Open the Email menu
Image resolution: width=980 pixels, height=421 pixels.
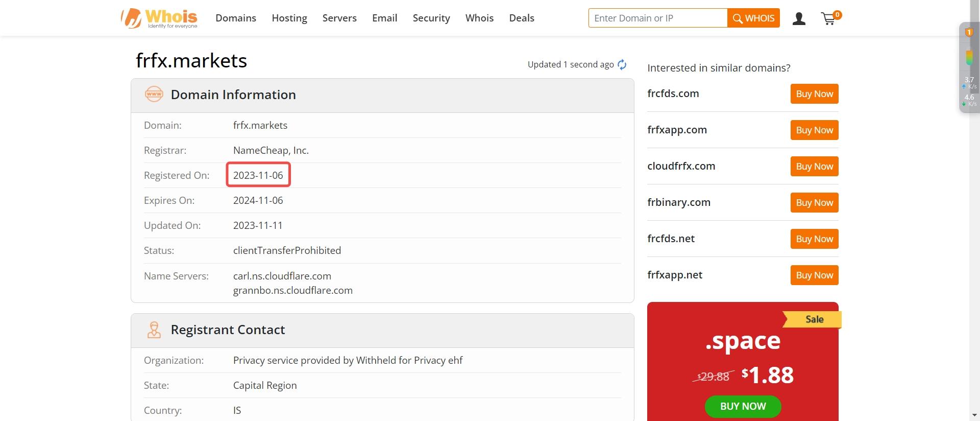tap(384, 18)
